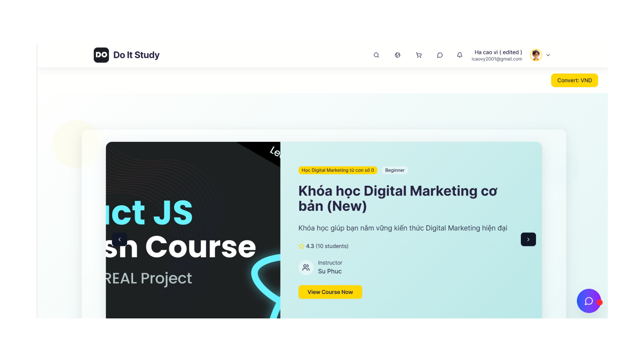The height and width of the screenshot is (362, 644).
Task: Toggle the Convert: VND currency button
Action: tap(574, 80)
